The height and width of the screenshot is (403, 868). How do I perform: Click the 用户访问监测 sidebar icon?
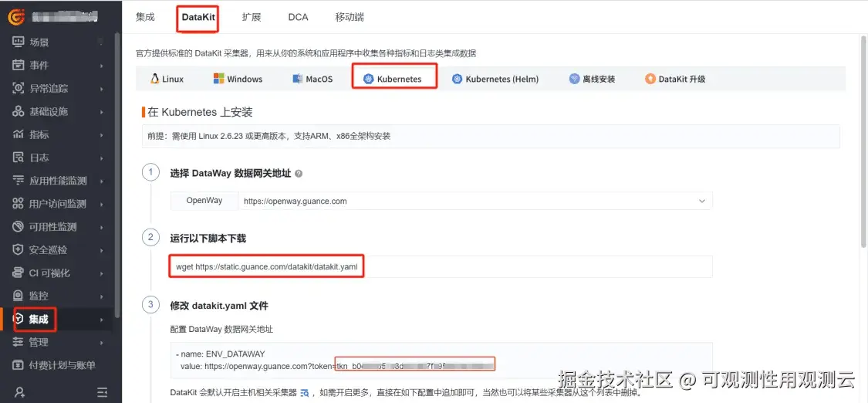pos(19,204)
